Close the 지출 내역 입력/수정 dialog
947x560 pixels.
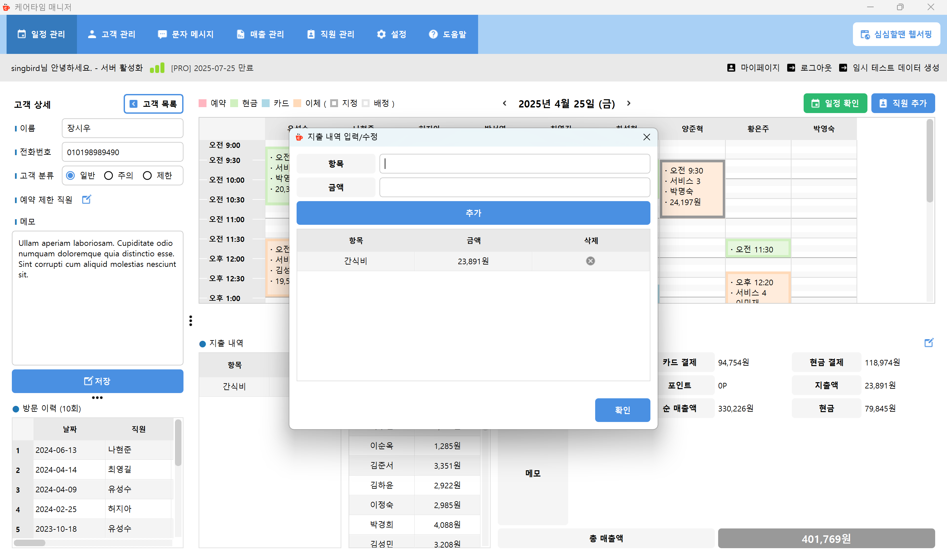coord(646,137)
